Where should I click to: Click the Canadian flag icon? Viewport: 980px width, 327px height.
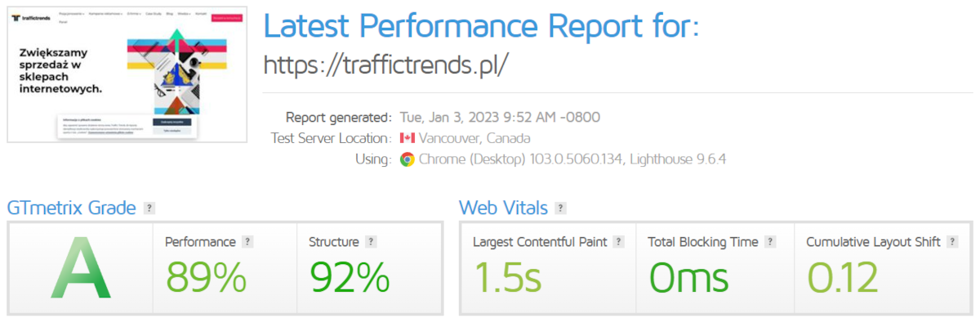click(x=408, y=138)
